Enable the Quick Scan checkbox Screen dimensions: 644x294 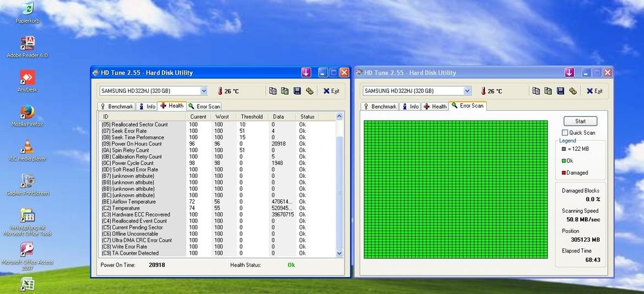pos(565,132)
